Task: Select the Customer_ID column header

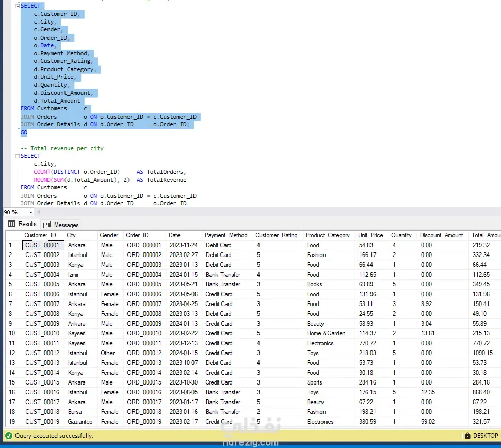Action: [43, 235]
